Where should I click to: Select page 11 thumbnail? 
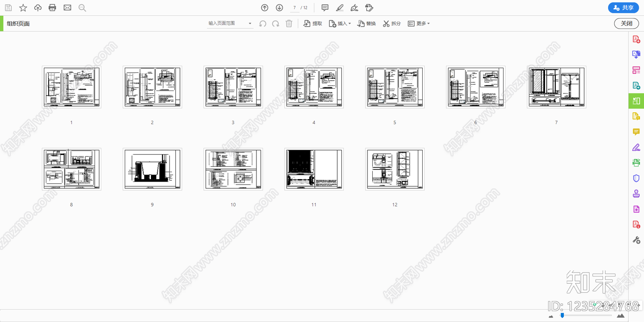(314, 169)
